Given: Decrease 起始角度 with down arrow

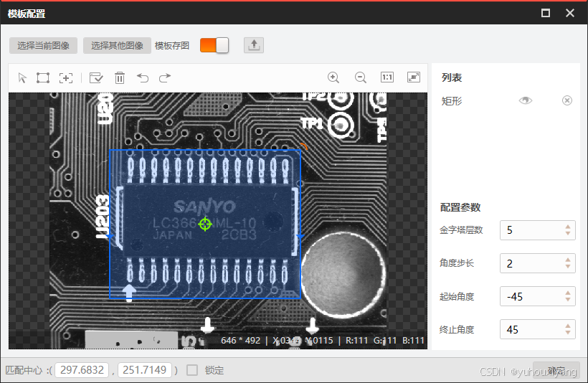Looking at the screenshot, I should tap(568, 299).
